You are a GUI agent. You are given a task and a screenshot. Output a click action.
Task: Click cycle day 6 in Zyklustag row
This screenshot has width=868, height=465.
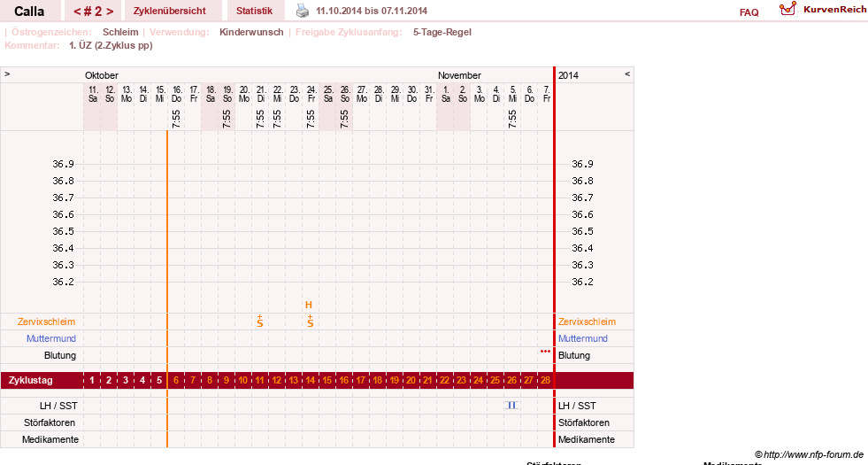176,381
